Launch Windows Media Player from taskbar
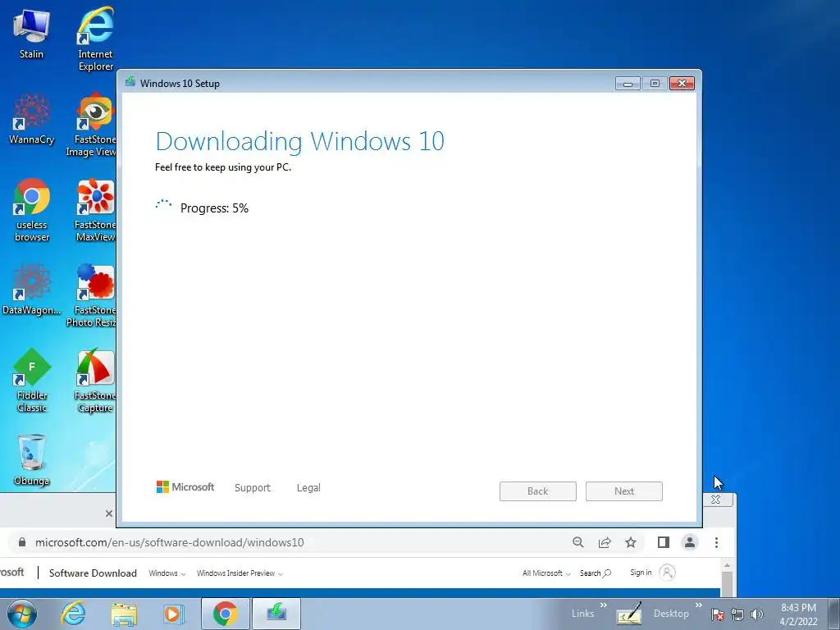 (x=173, y=614)
